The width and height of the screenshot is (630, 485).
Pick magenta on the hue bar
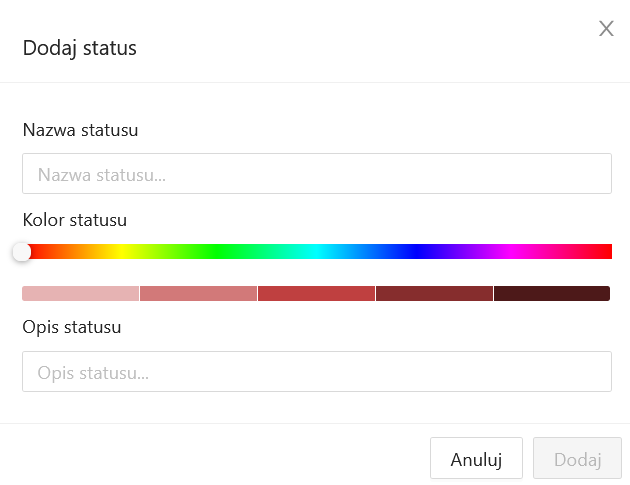tap(513, 252)
